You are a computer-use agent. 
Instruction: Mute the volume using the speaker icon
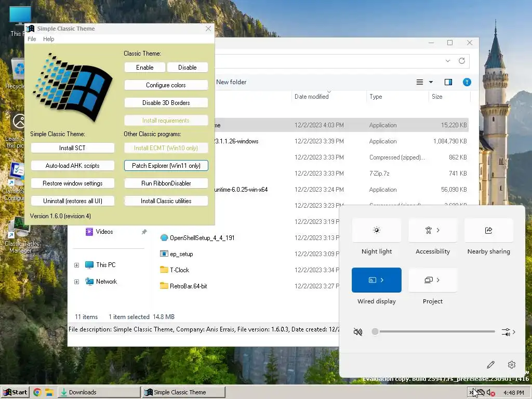358,332
